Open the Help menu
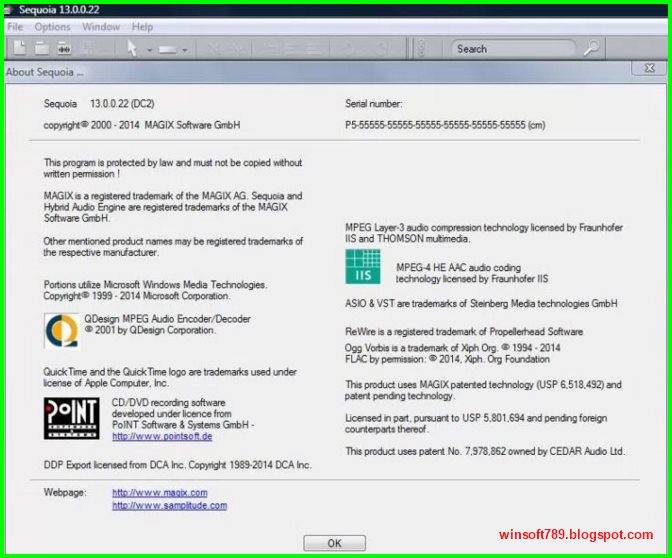This screenshot has width=672, height=558. (x=142, y=27)
